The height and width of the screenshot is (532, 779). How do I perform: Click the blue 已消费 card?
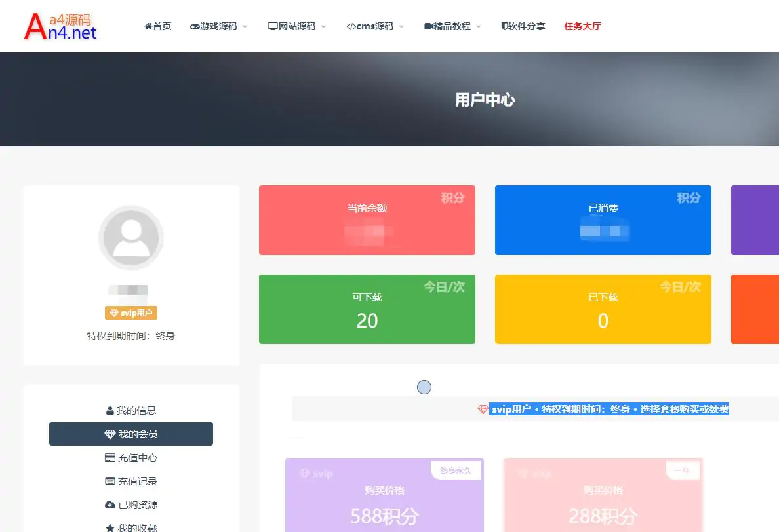[603, 220]
